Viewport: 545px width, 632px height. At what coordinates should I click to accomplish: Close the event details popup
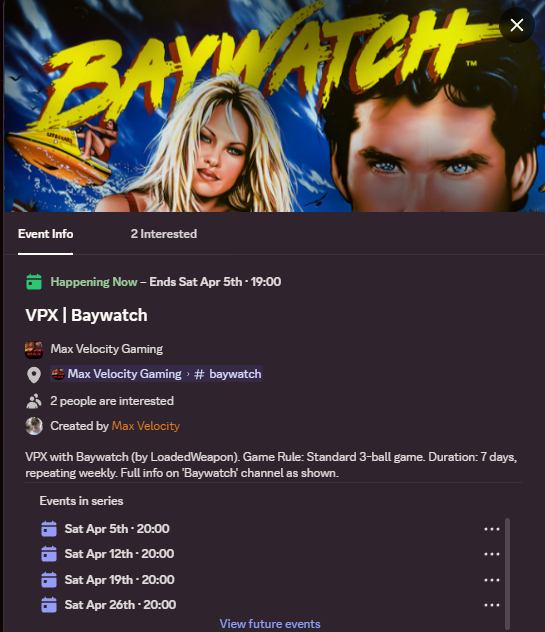[517, 25]
